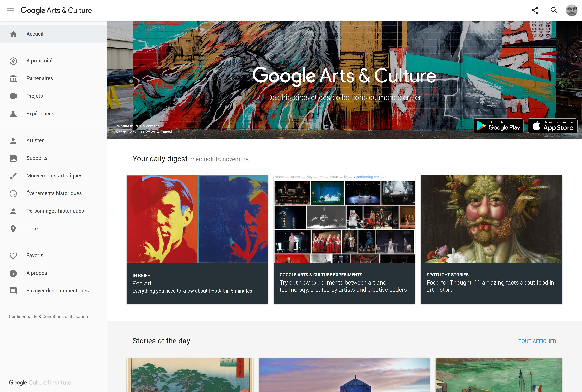This screenshot has width=582, height=392.
Task: Click the Projets carousel icon
Action: click(x=13, y=96)
